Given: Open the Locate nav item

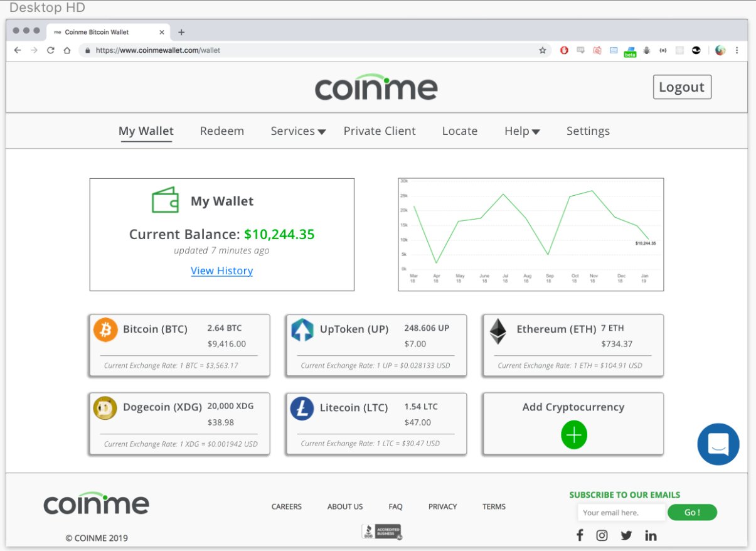Looking at the screenshot, I should point(460,131).
